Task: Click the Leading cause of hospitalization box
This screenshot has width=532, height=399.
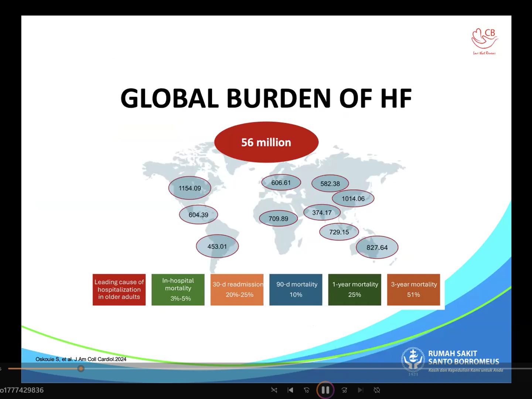Action: 119,290
